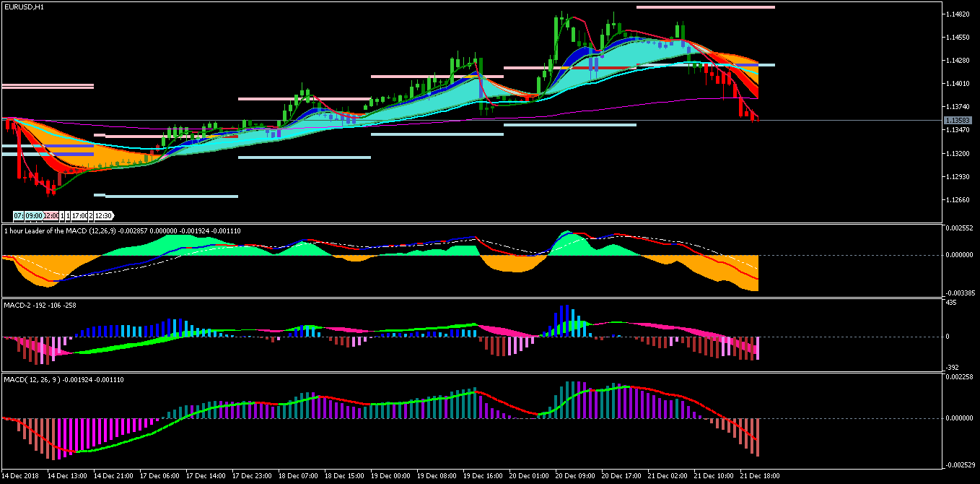Click the '18 Dec 15:00' time axis label
Image resolution: width=980 pixels, height=484 pixels.
(344, 477)
